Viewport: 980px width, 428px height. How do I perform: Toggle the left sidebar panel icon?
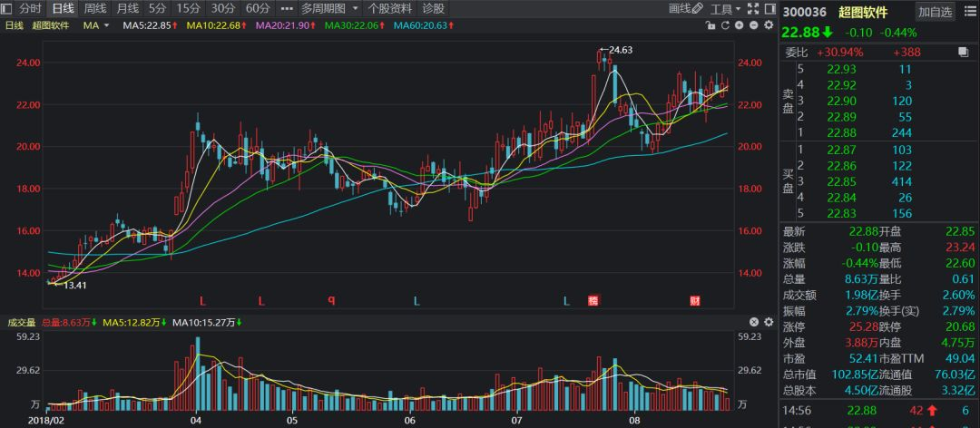(8, 9)
